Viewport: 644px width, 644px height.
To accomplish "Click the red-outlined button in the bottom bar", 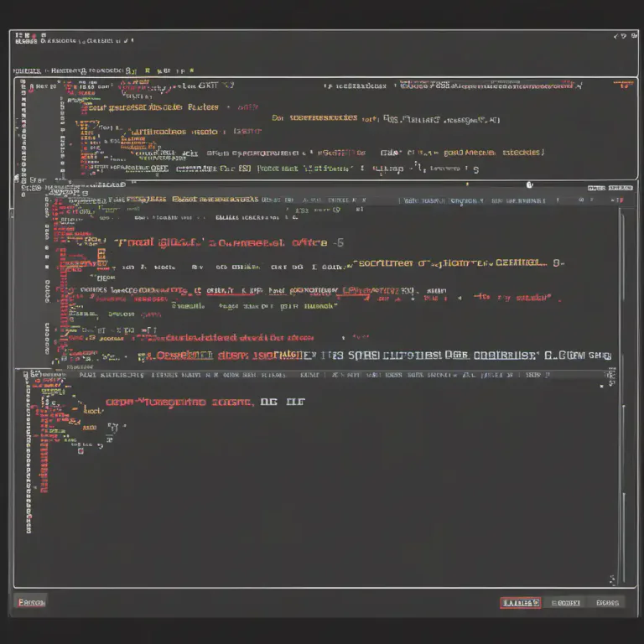I will pos(520,603).
